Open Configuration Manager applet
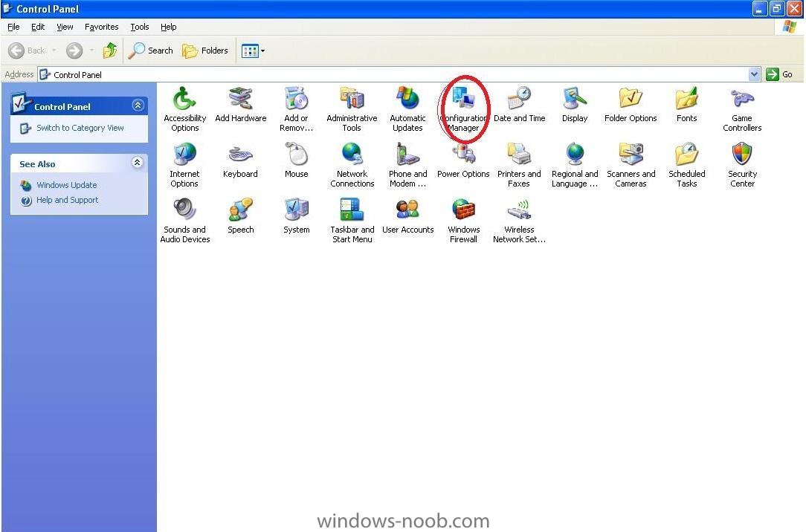Screen dimensions: 806x532 (464, 109)
